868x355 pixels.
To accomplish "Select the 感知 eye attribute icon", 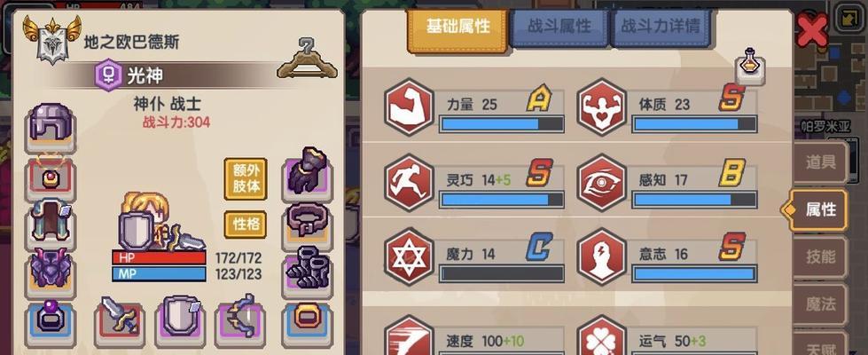I will 602,182.
